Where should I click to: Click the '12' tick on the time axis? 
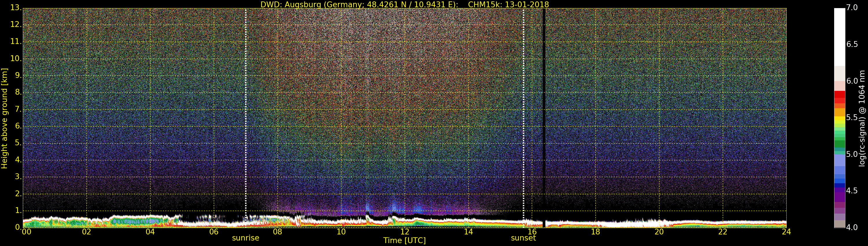404,232
